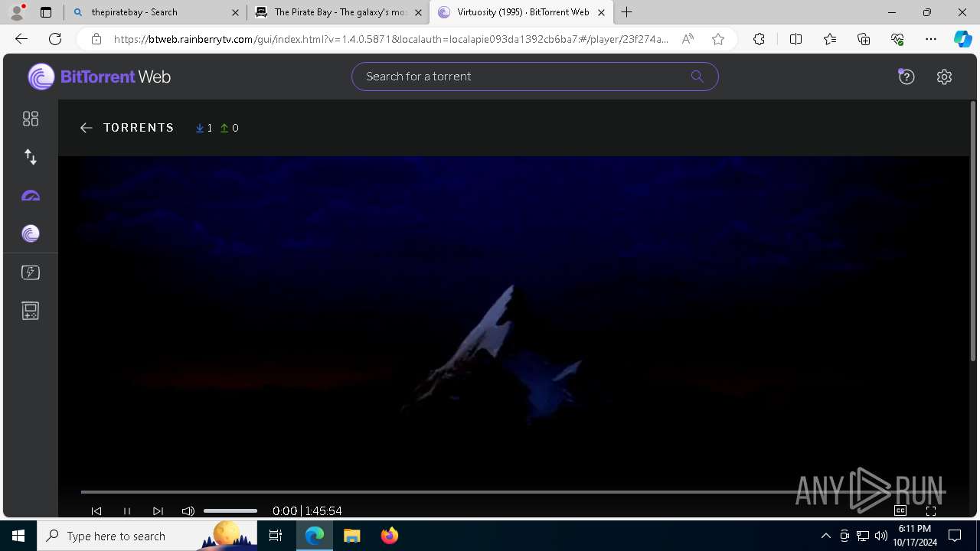Adjust the player volume slider
This screenshot has width=980, height=551.
pos(230,510)
